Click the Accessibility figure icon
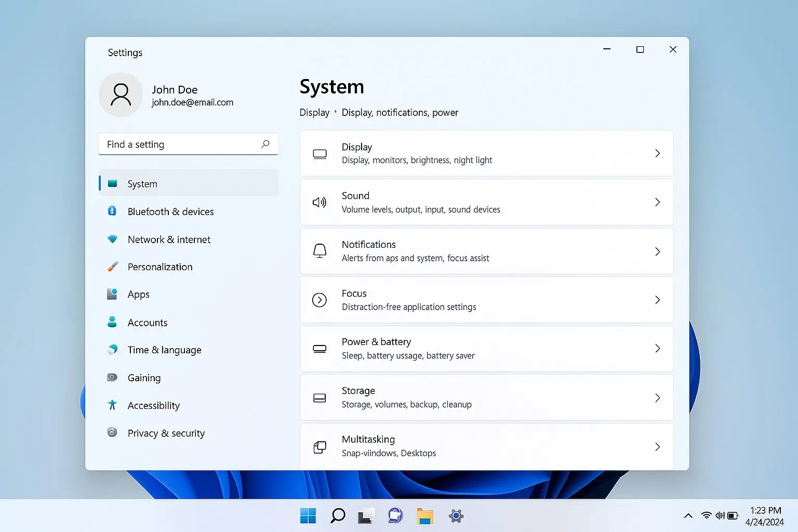This screenshot has width=798, height=532. point(112,405)
